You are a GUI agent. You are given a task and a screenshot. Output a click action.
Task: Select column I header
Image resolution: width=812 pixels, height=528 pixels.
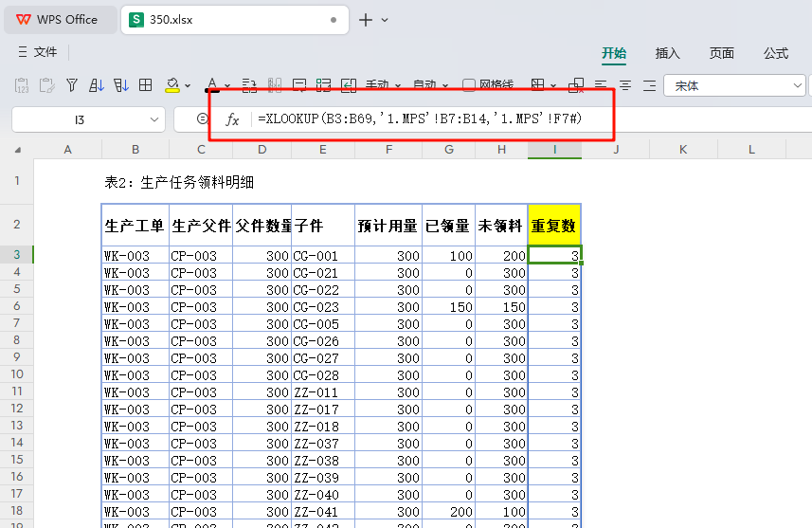coord(554,149)
